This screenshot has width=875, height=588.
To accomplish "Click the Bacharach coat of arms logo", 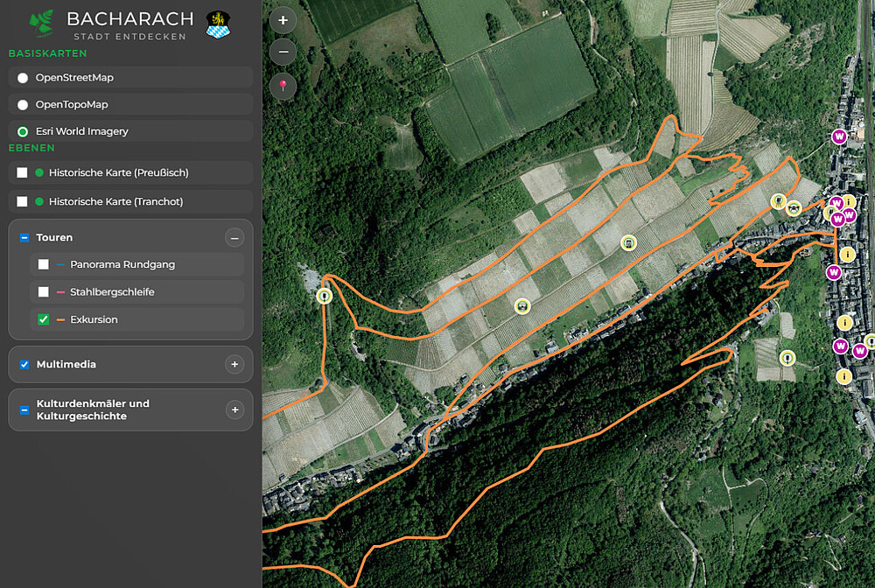I will pyautogui.click(x=218, y=24).
